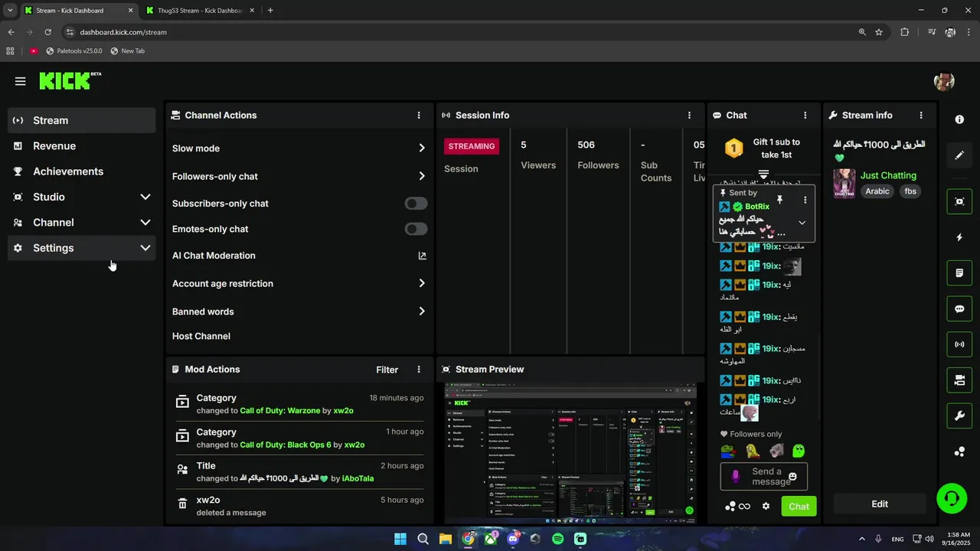Open the user profile avatar menu

coord(944,81)
